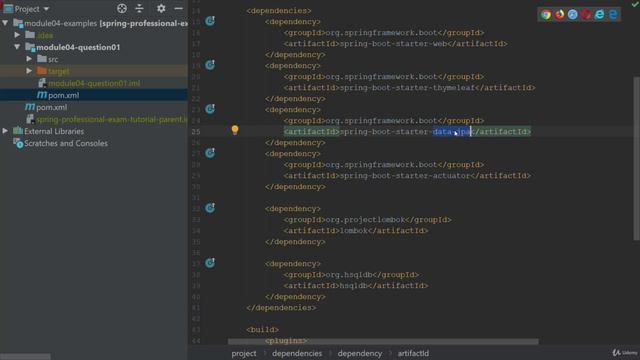Viewport: 640px width, 360px height.
Task: Click gutter icon for data-jpa dependency
Action: tap(210, 109)
